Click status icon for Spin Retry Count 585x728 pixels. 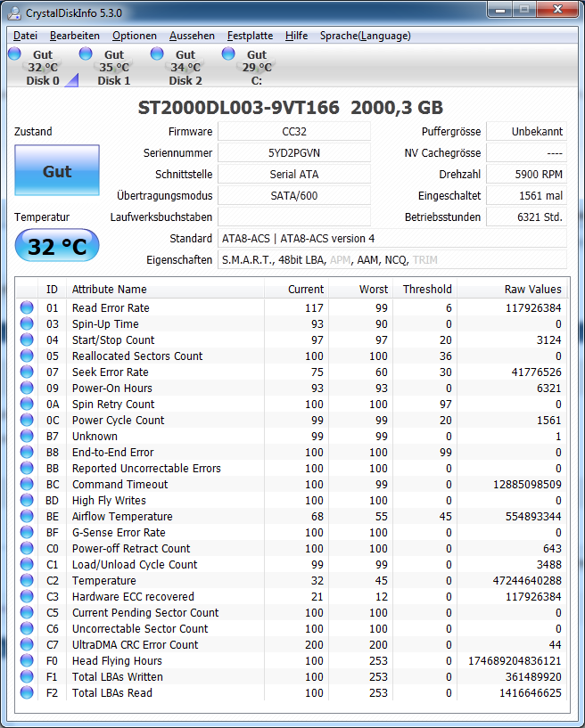(x=27, y=404)
